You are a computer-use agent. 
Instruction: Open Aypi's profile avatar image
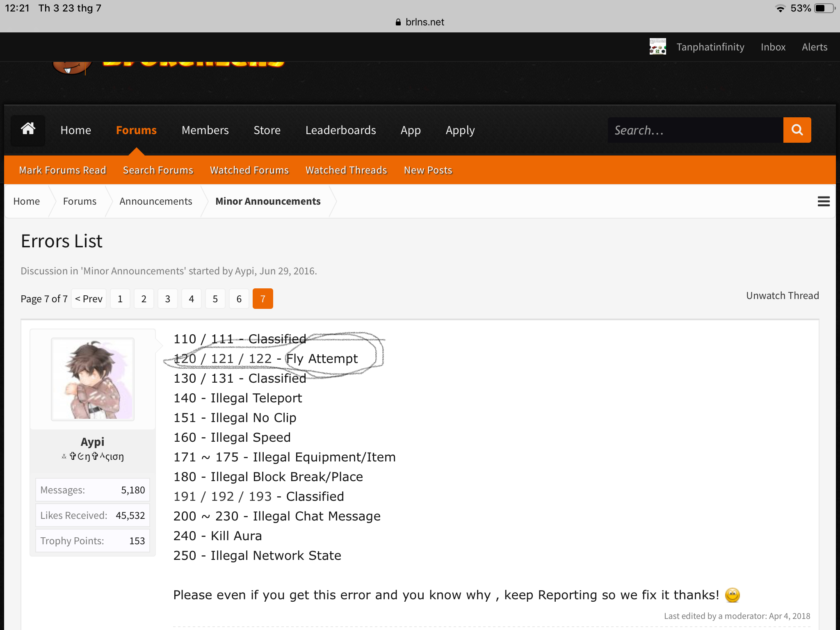click(x=93, y=379)
